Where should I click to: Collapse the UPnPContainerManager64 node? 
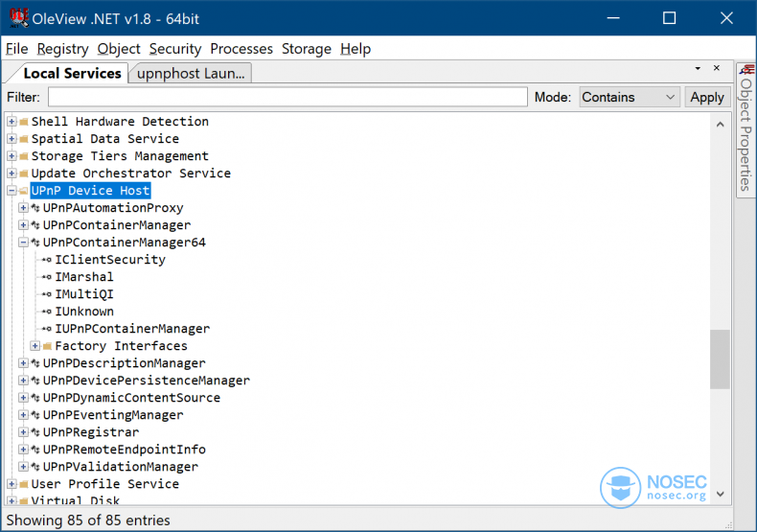pos(23,243)
